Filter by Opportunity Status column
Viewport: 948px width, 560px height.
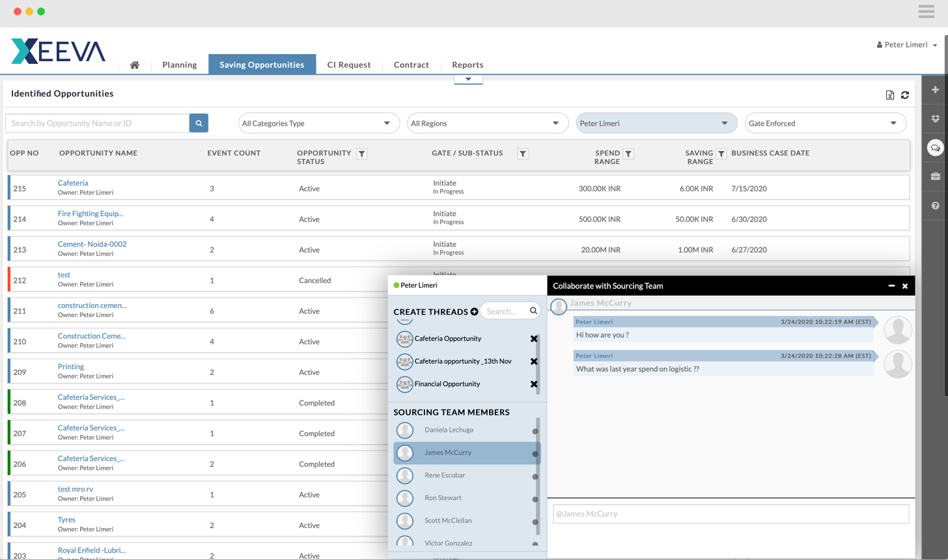coord(362,154)
